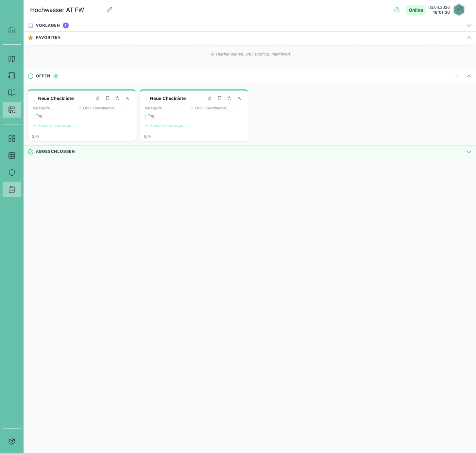This screenshot has height=453, width=476.
Task: Expand the Vorlagen section
Action: [469, 25]
